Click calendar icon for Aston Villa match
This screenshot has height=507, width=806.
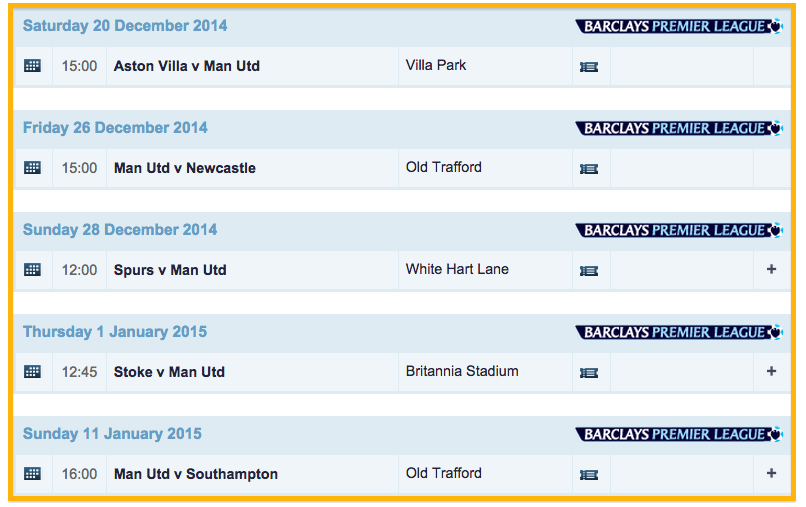(33, 66)
